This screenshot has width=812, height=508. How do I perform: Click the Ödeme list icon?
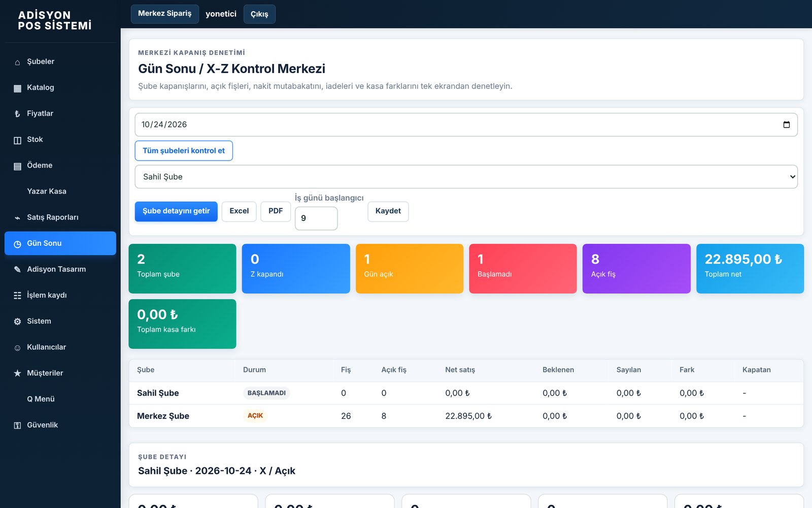[17, 166]
